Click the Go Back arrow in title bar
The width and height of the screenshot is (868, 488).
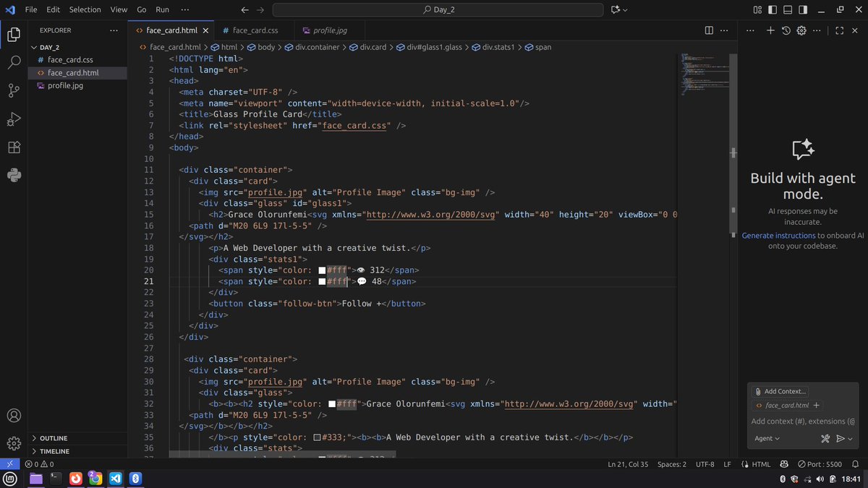point(244,10)
